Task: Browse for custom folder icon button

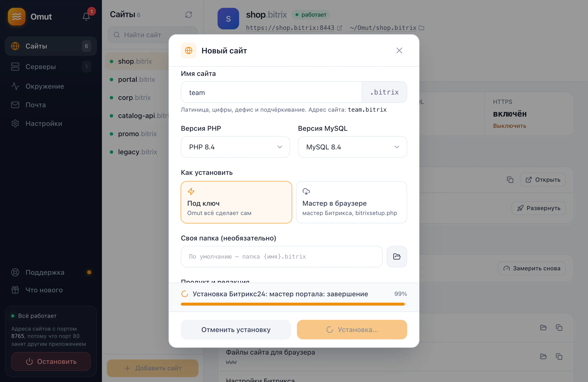Action: click(x=396, y=256)
